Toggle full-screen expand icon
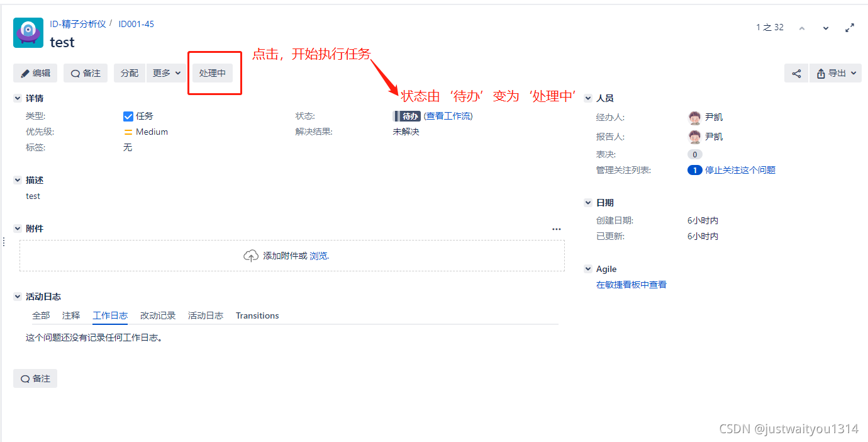This screenshot has width=868, height=442. point(850,28)
